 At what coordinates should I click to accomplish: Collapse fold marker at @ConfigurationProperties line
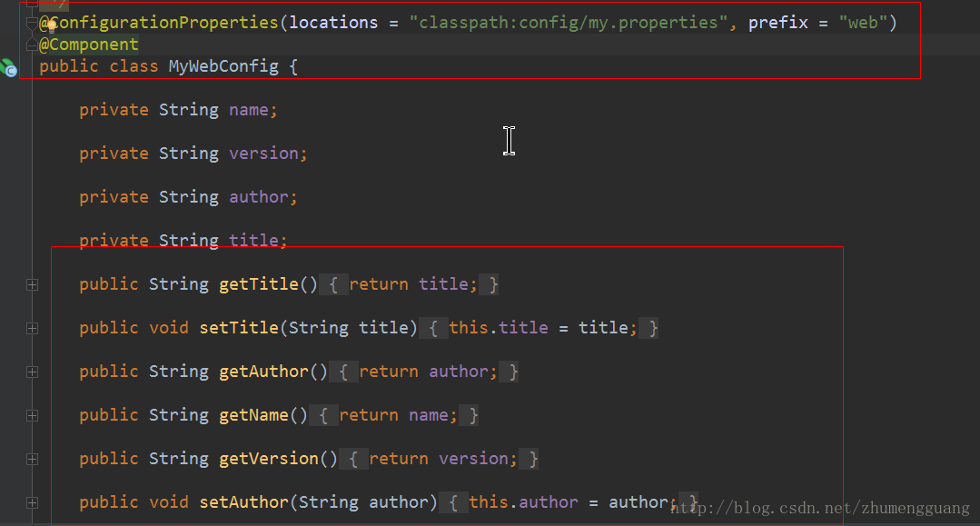click(31, 23)
